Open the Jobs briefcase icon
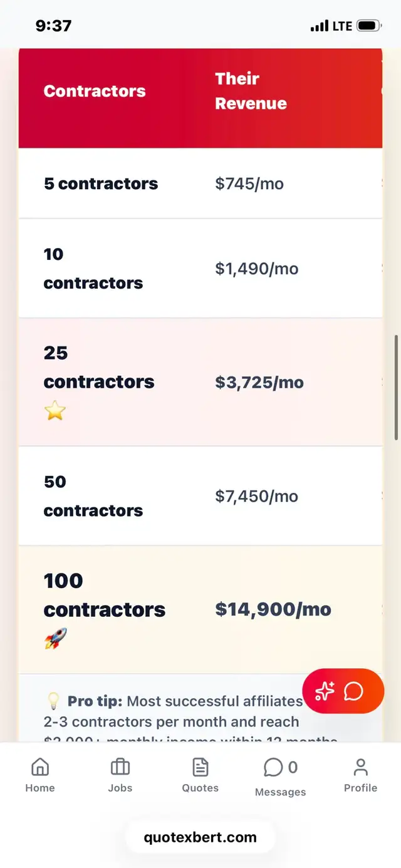 [120, 767]
